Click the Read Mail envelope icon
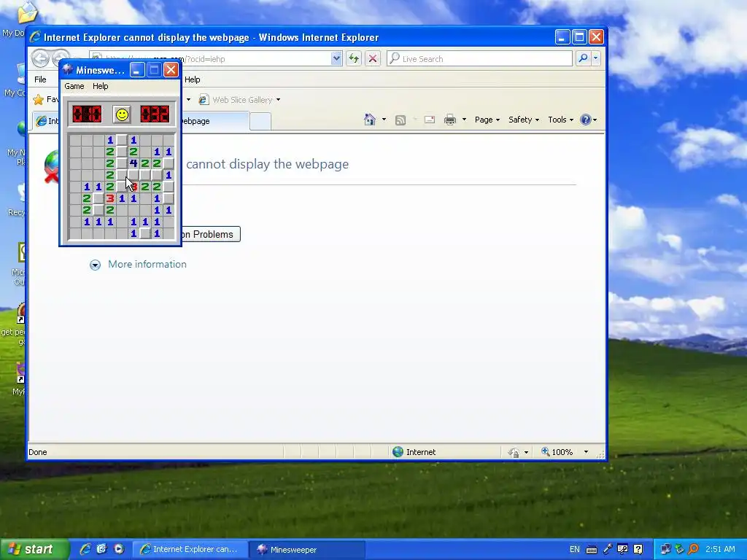Screen dimensions: 747x560 click(430, 120)
